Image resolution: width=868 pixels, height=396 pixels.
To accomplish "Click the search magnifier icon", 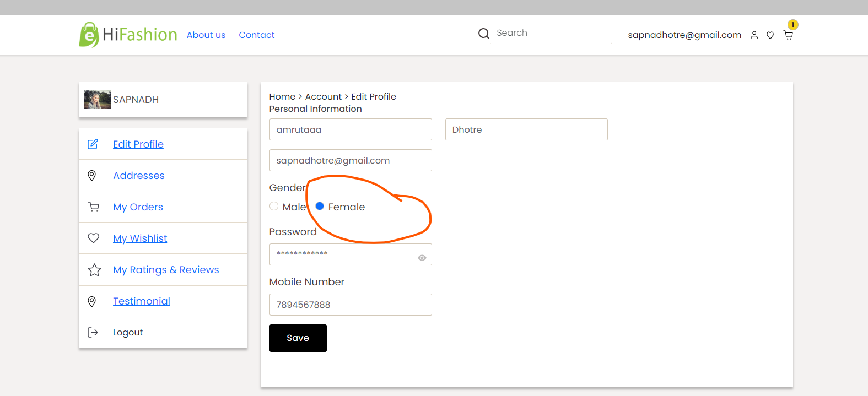I will click(x=484, y=34).
